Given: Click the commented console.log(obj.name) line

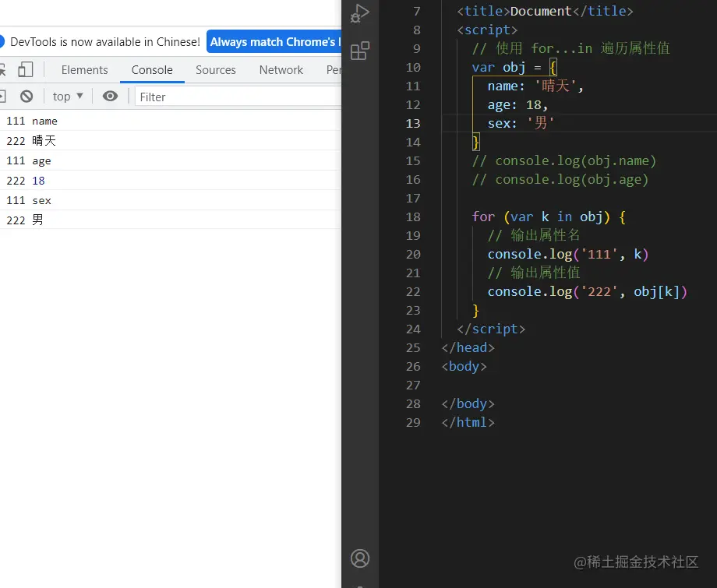Looking at the screenshot, I should tap(564, 160).
